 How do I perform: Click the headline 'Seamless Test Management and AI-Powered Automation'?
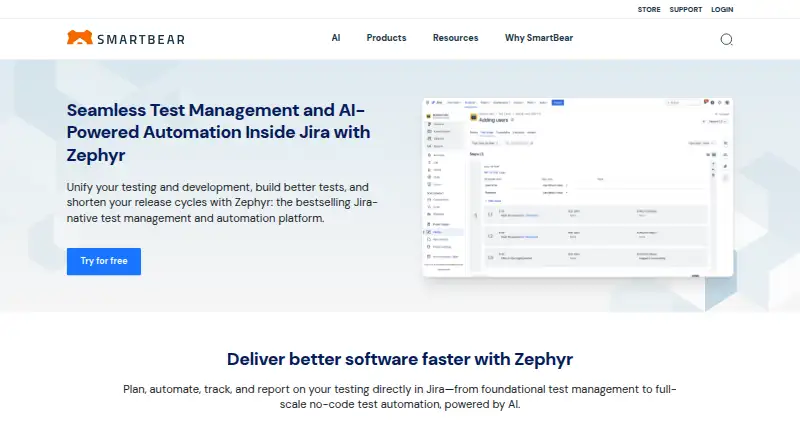pos(218,132)
